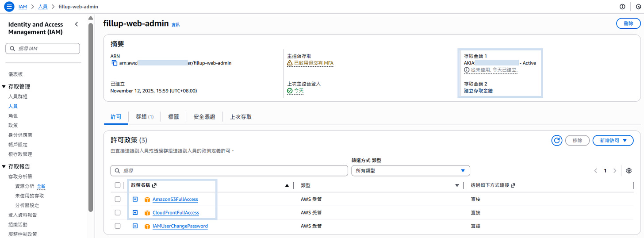644x238 pixels.
Task: Collapse the IAM sidebar with the chevron
Action: 77,24
